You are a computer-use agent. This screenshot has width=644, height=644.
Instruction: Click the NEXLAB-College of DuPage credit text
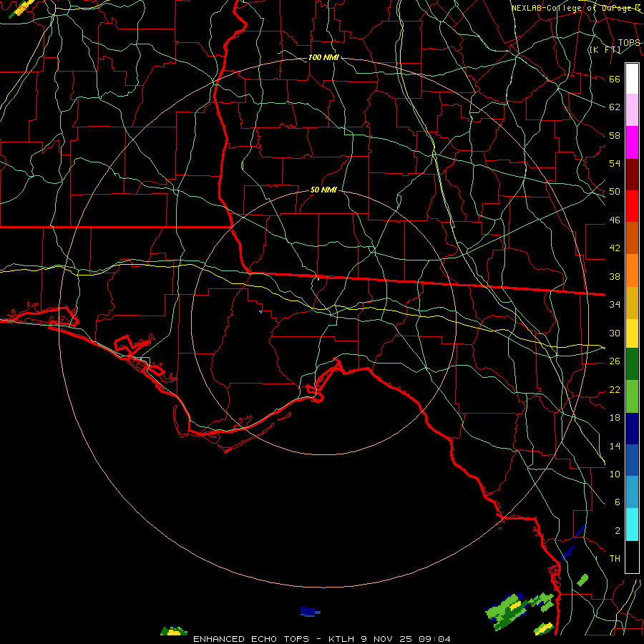(576, 8)
